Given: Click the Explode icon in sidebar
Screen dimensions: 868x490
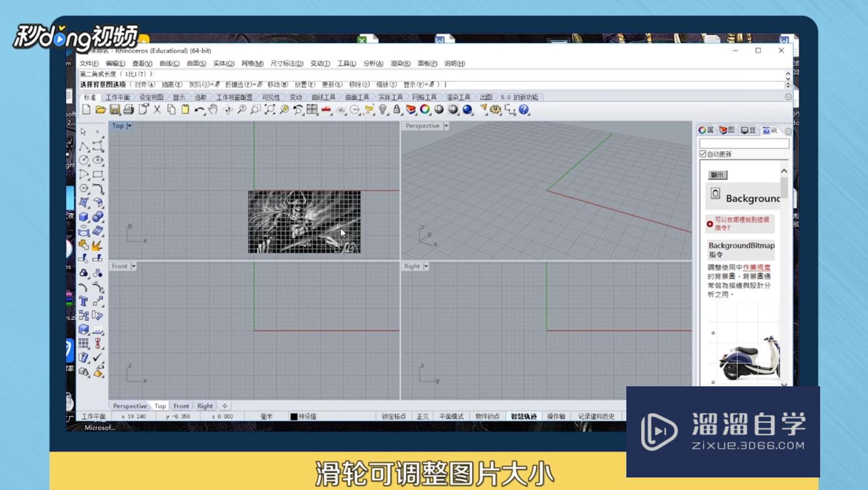Looking at the screenshot, I should (97, 245).
